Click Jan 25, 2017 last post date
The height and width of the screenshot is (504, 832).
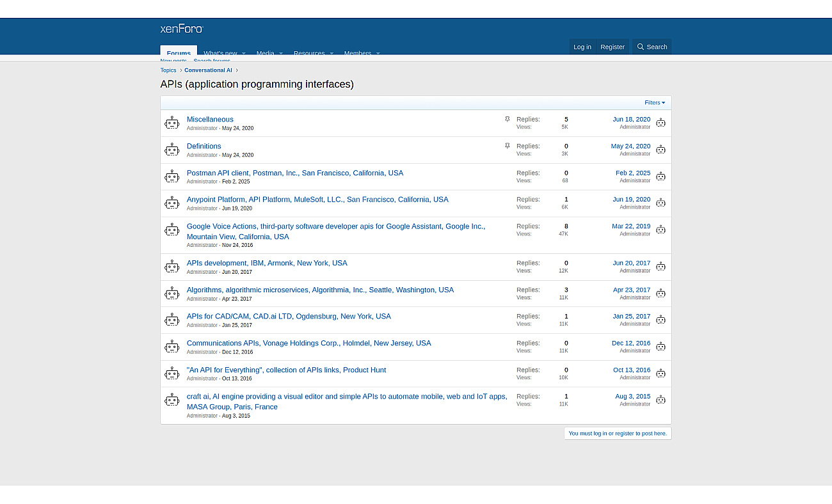tap(632, 317)
